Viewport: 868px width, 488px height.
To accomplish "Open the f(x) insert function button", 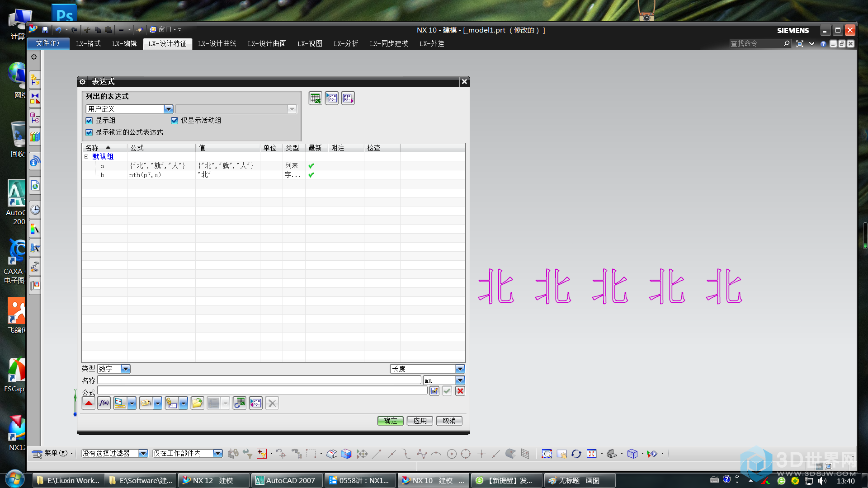I will [104, 403].
